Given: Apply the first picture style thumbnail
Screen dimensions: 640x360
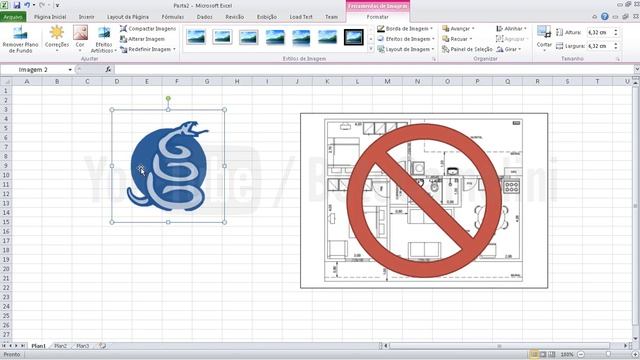Looking at the screenshot, I should (196, 37).
